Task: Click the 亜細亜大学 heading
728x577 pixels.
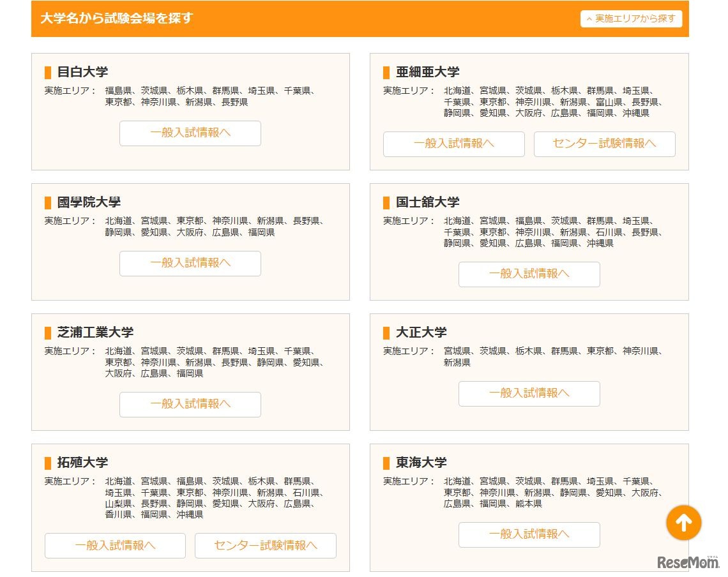Action: point(428,72)
